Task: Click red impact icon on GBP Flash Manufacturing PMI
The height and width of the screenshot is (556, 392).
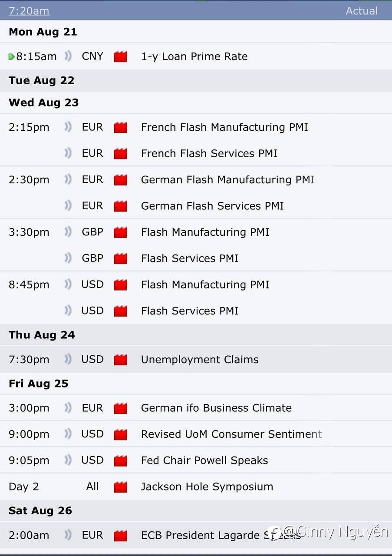Action: [120, 232]
